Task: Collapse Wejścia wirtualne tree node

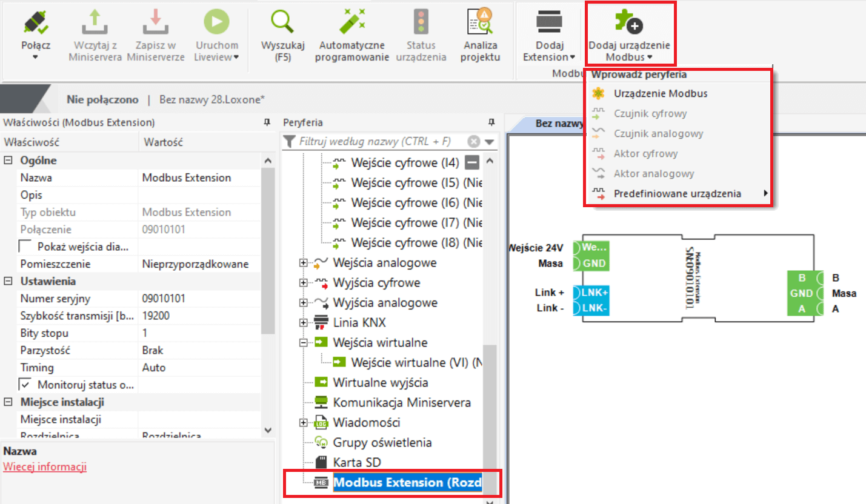Action: coord(304,343)
